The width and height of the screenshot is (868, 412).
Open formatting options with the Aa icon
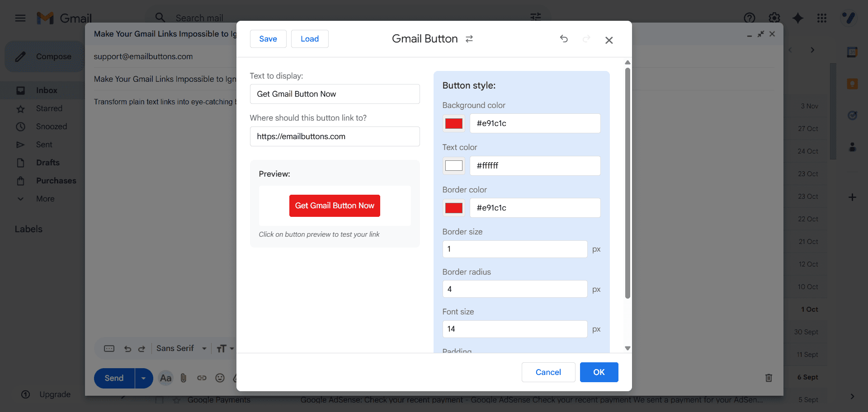click(x=165, y=378)
